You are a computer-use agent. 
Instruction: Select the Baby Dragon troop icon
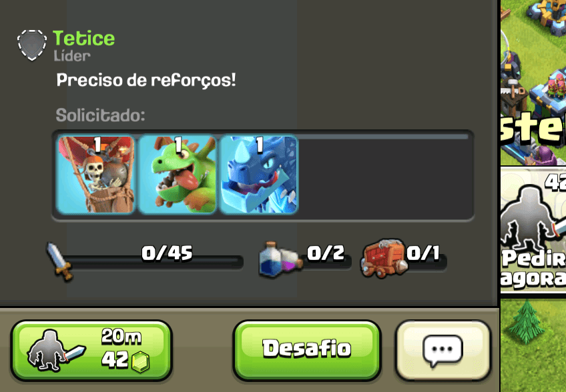tap(178, 175)
